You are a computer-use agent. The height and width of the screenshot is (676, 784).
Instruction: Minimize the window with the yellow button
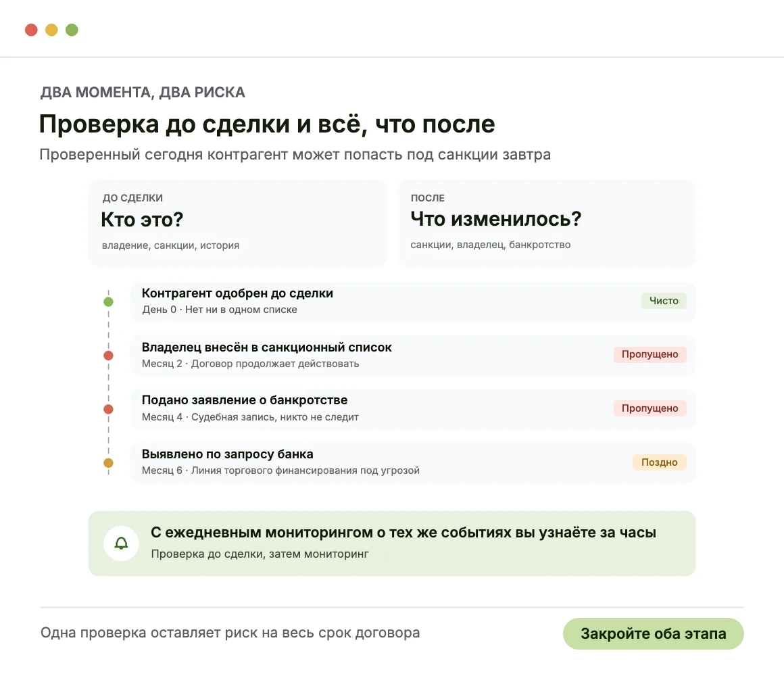tap(51, 30)
